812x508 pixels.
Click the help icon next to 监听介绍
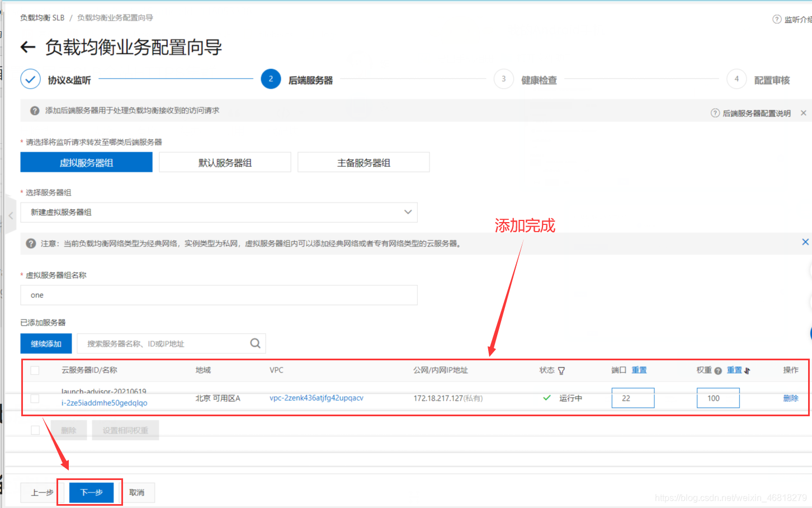(777, 20)
